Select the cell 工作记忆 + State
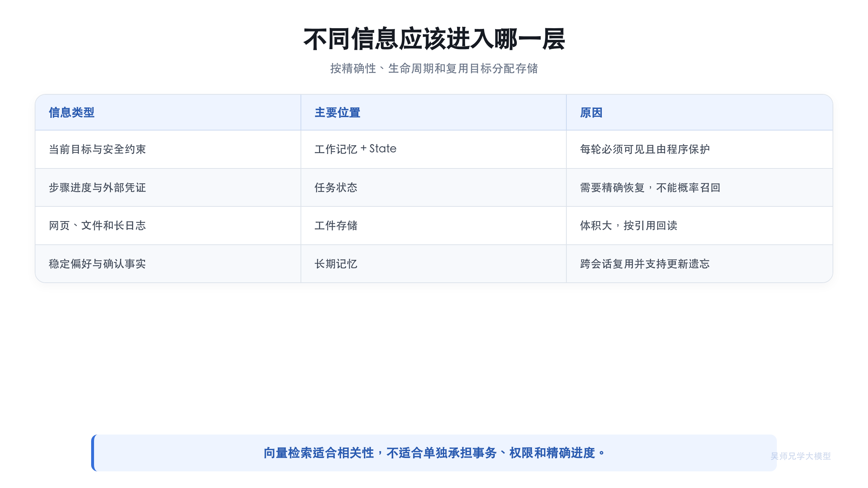 pyautogui.click(x=433, y=149)
